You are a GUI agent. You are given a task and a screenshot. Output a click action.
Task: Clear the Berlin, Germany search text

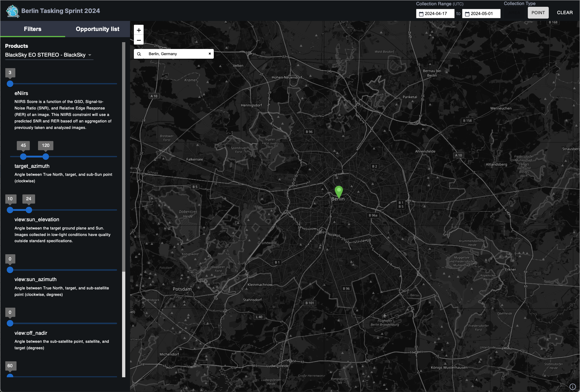210,54
